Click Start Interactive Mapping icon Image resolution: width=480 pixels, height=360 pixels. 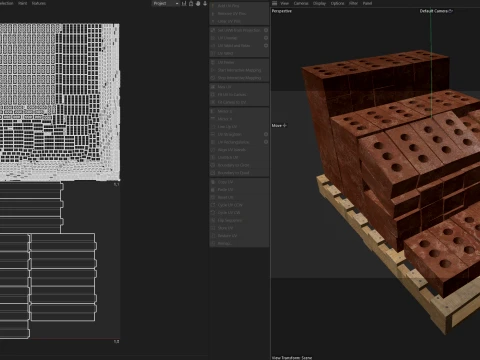click(213, 70)
